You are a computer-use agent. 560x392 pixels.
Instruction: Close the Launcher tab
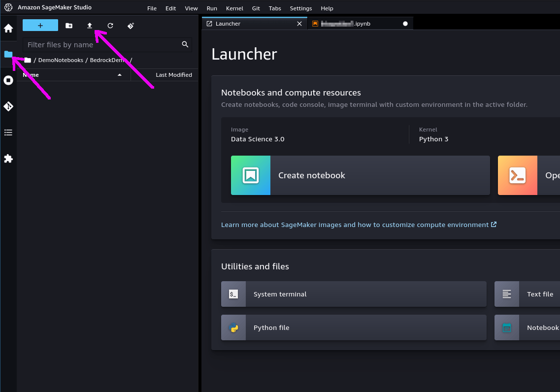(299, 24)
